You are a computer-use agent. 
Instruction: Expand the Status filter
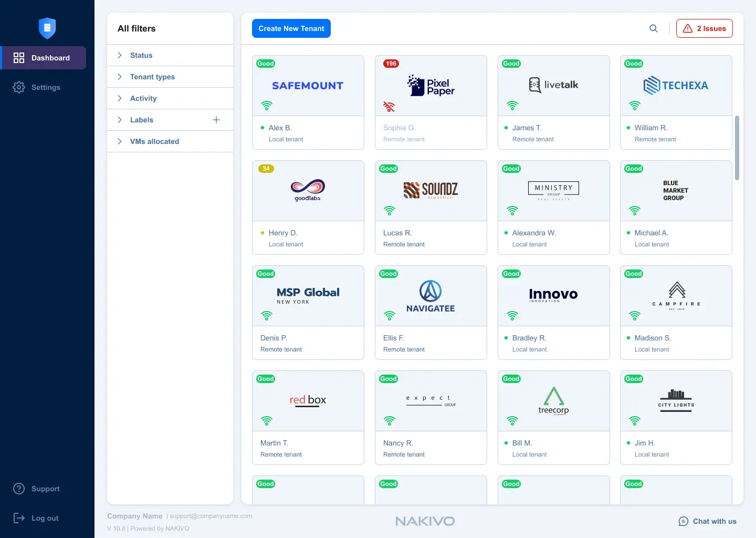tap(141, 55)
